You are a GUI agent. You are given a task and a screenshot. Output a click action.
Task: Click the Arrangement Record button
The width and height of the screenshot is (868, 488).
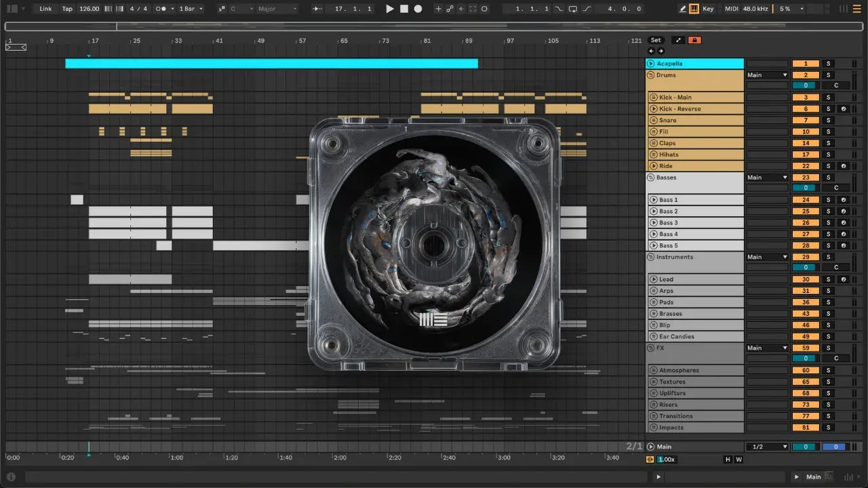point(418,9)
